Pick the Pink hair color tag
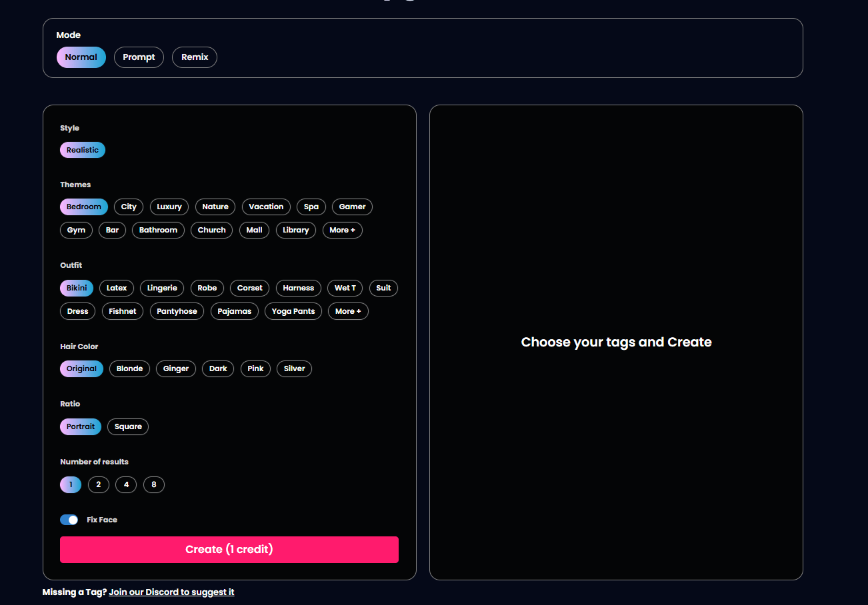 [x=255, y=368]
